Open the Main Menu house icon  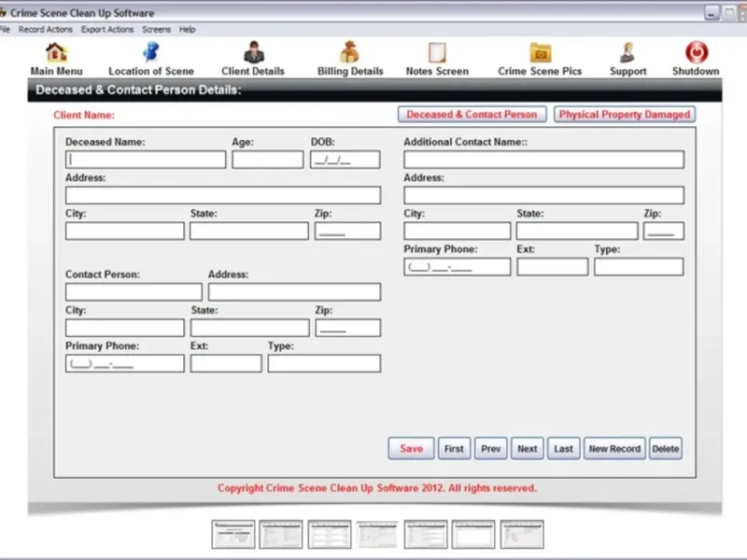click(56, 52)
